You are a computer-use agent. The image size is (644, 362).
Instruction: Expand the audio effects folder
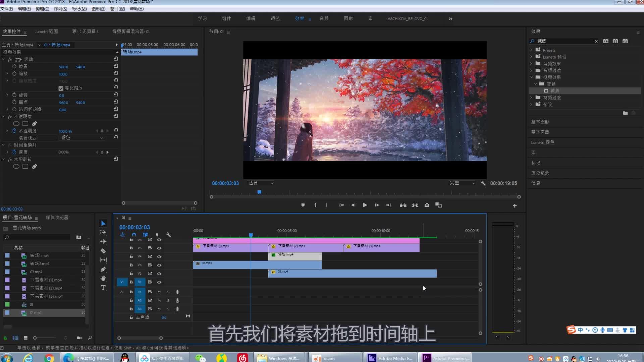531,63
